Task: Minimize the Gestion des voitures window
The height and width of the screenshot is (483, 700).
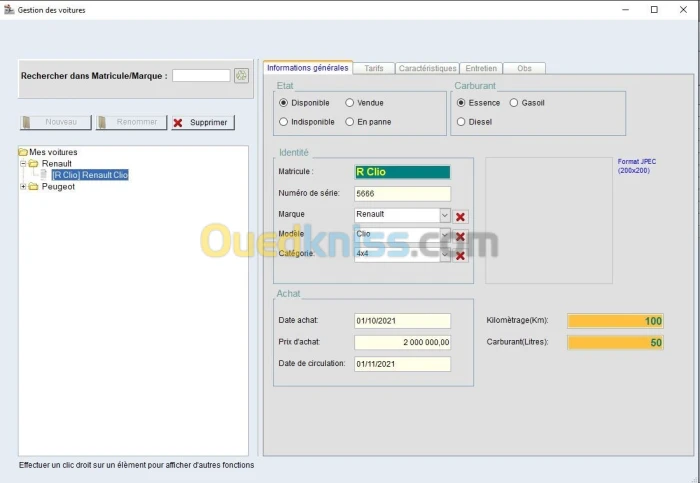Action: (x=625, y=9)
